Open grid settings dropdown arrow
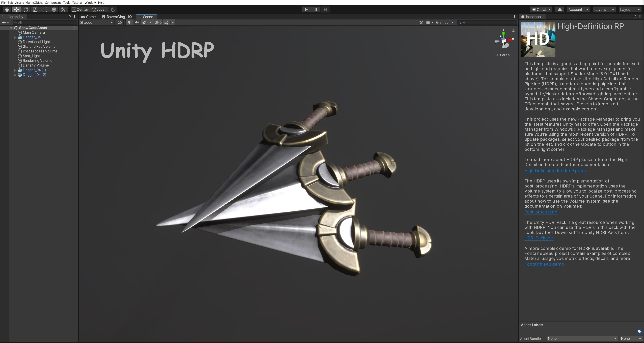The image size is (644, 343). (173, 22)
